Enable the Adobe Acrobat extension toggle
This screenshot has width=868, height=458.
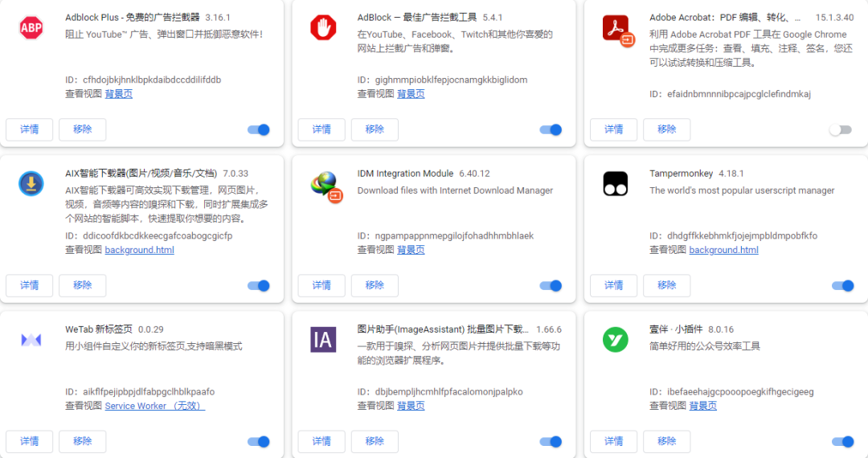coord(841,130)
